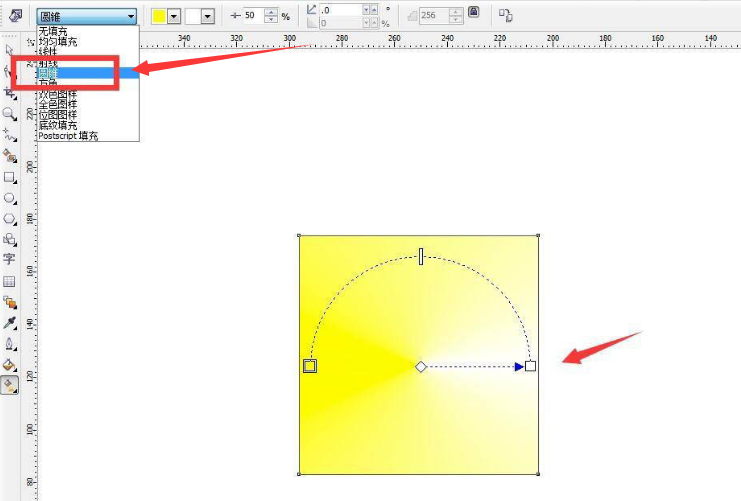Click the diamond center handle of gradient
This screenshot has height=501, width=741.
421,367
